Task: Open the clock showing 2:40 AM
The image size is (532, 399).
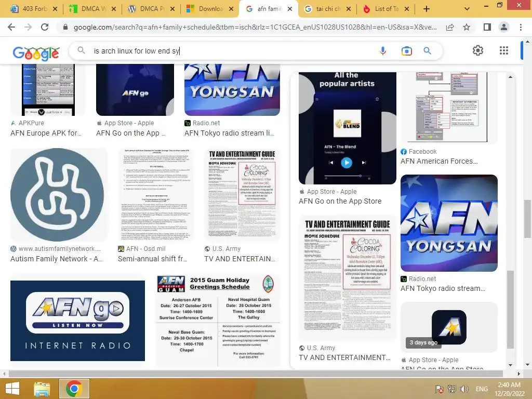Action: 509,389
